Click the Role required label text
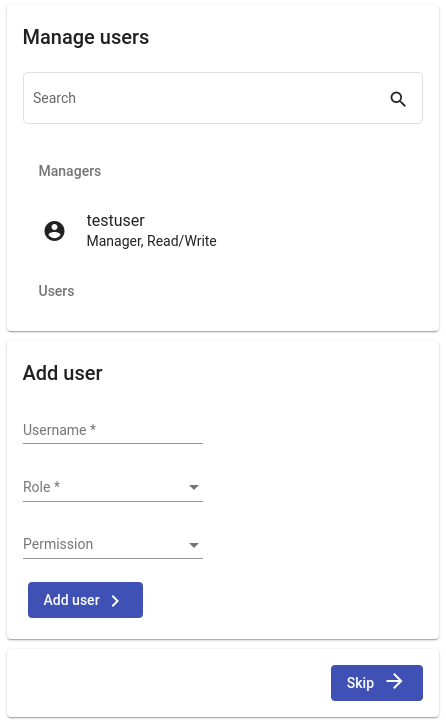446x726 pixels. click(42, 487)
